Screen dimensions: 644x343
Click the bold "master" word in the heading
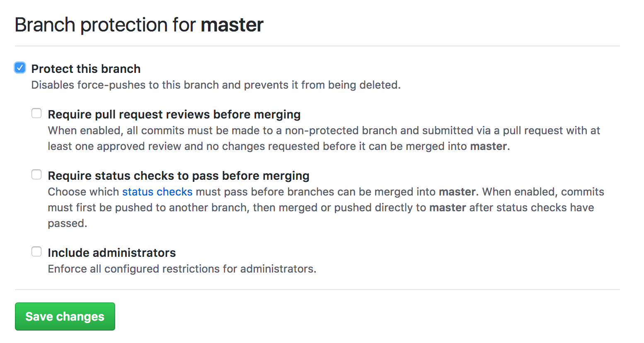coord(232,25)
